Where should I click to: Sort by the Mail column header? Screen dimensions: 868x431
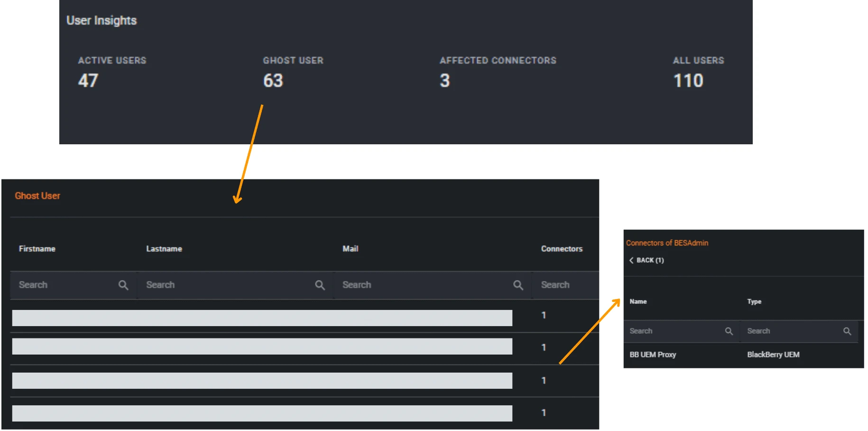(351, 249)
